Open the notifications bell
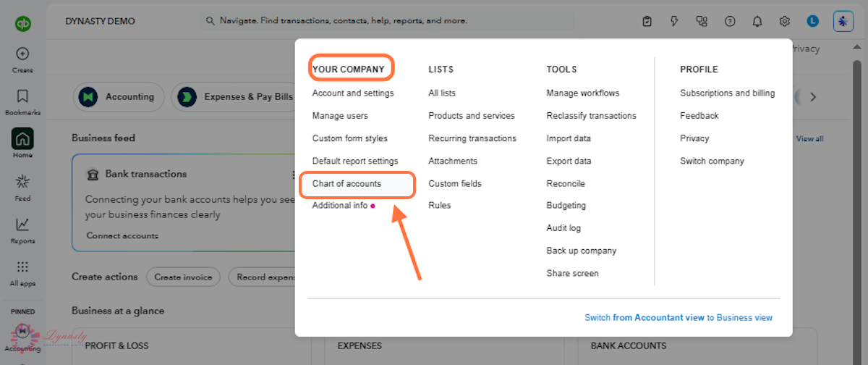 (x=757, y=22)
